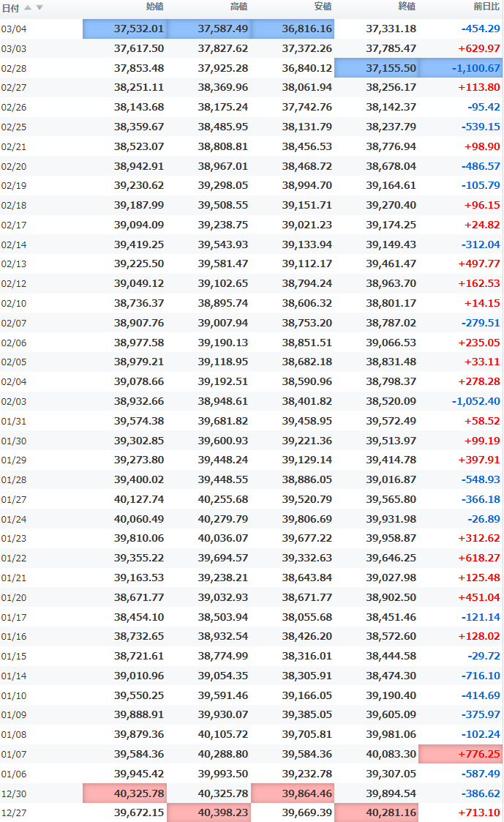Select change value -486.57
Viewport: 504px width, 822px height.
point(481,166)
